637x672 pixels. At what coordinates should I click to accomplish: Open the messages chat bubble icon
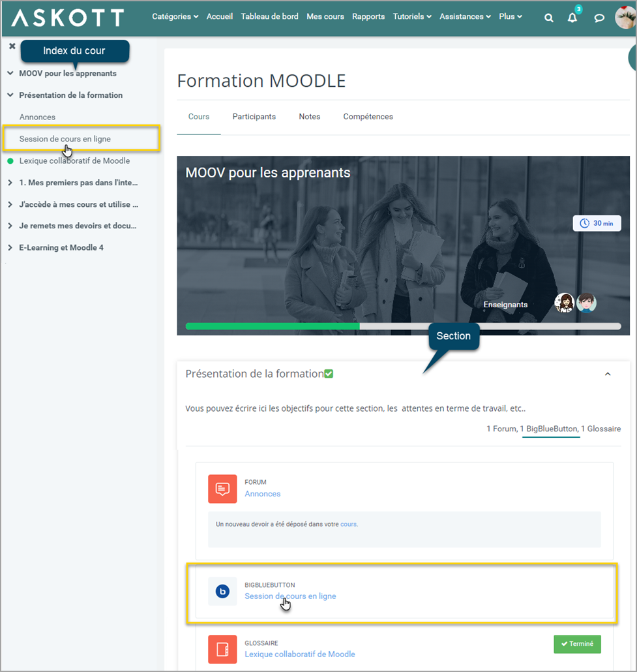[599, 18]
